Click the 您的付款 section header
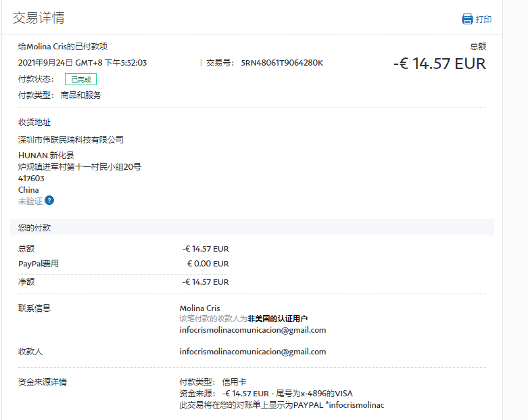Image resolution: width=528 pixels, height=420 pixels. pos(34,228)
